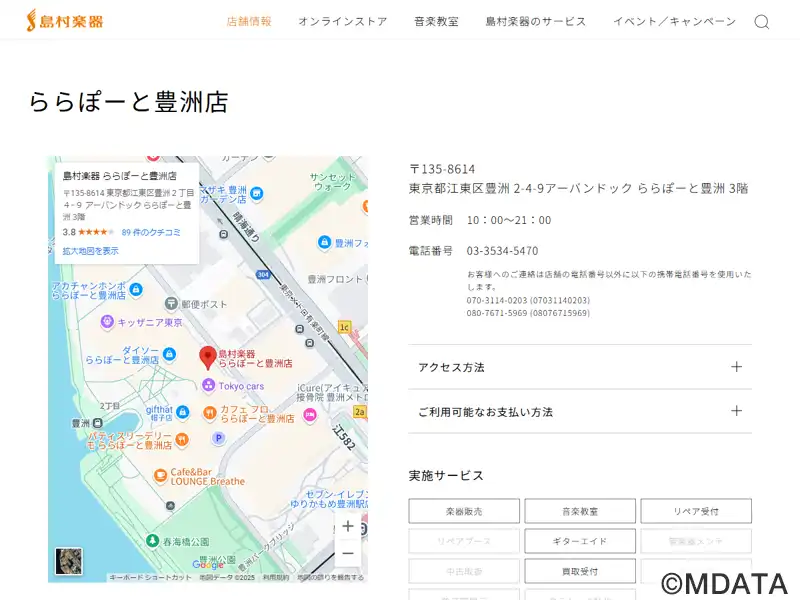Select the パティスリーデリーモ restaurant marker
This screenshot has width=800, height=600.
tap(182, 439)
